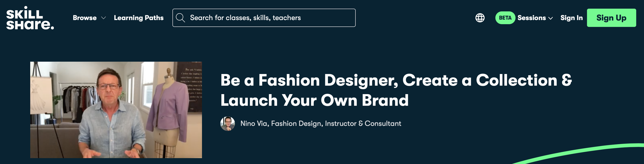Viewport: 644px width, 164px height.
Task: Click the Sign In link
Action: tap(571, 18)
